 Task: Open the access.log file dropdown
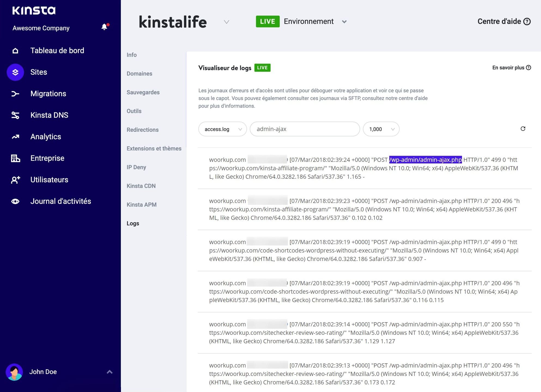point(222,129)
